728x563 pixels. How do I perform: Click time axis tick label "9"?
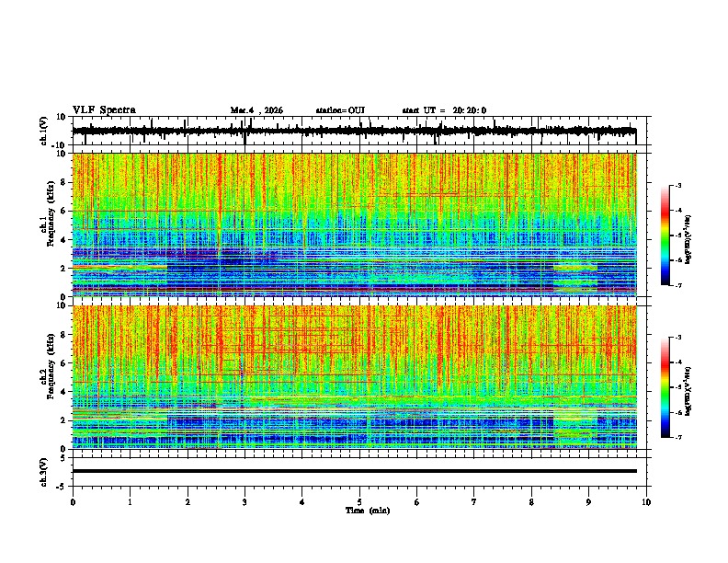588,502
